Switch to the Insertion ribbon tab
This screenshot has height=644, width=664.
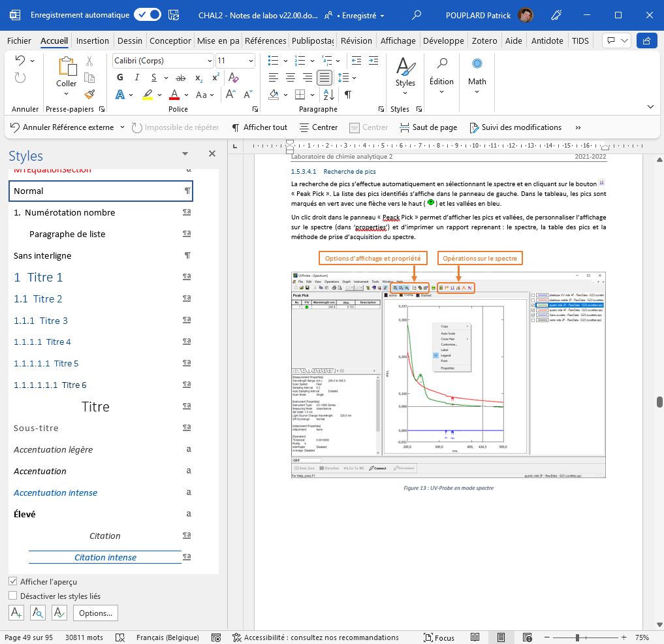[92, 40]
